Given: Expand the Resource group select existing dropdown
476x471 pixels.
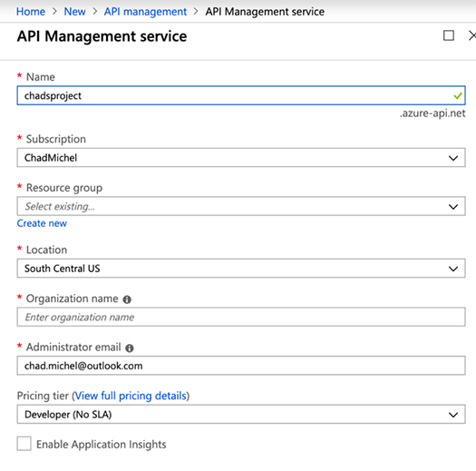Looking at the screenshot, I should (x=241, y=206).
